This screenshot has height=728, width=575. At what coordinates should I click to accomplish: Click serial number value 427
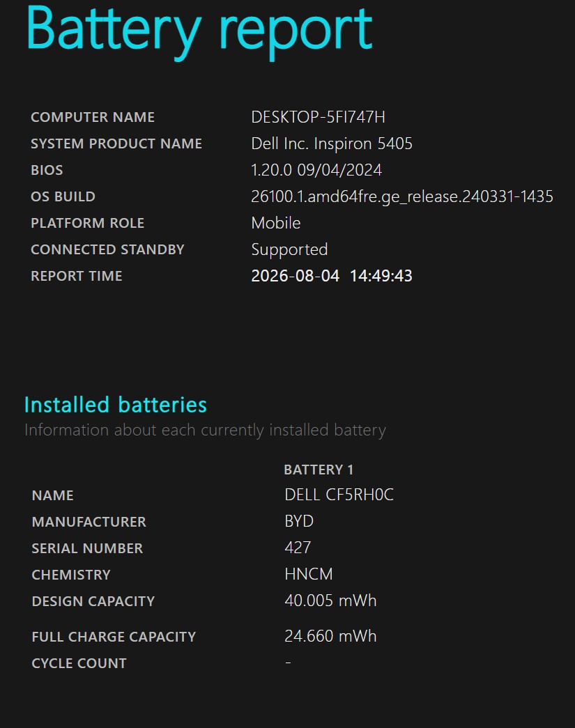click(x=298, y=548)
